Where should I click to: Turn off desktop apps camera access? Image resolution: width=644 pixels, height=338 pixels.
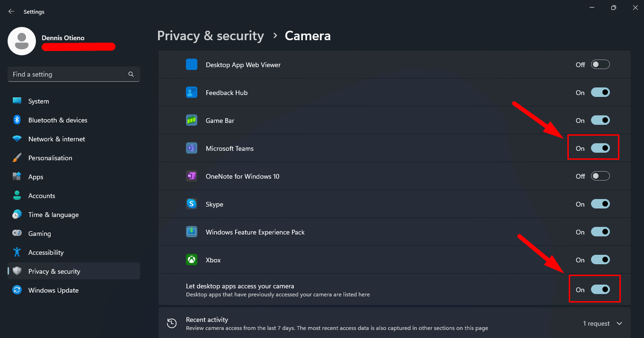pyautogui.click(x=600, y=289)
